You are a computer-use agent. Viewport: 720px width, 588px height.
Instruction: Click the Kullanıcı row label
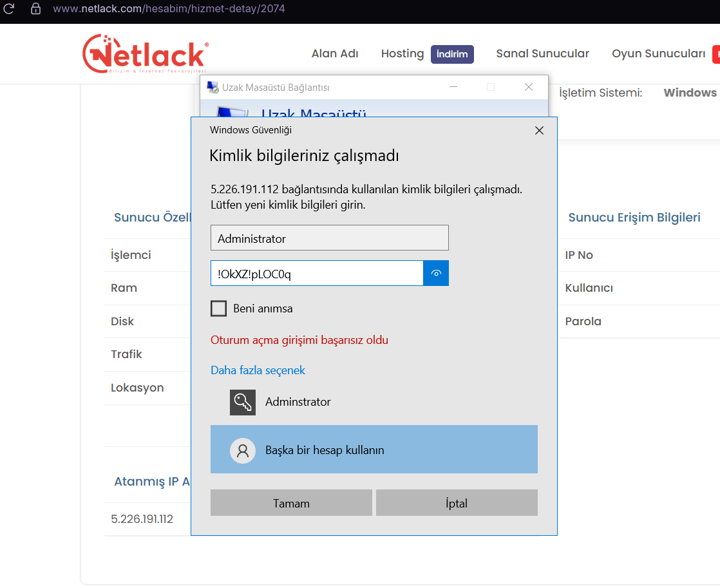[x=589, y=288]
